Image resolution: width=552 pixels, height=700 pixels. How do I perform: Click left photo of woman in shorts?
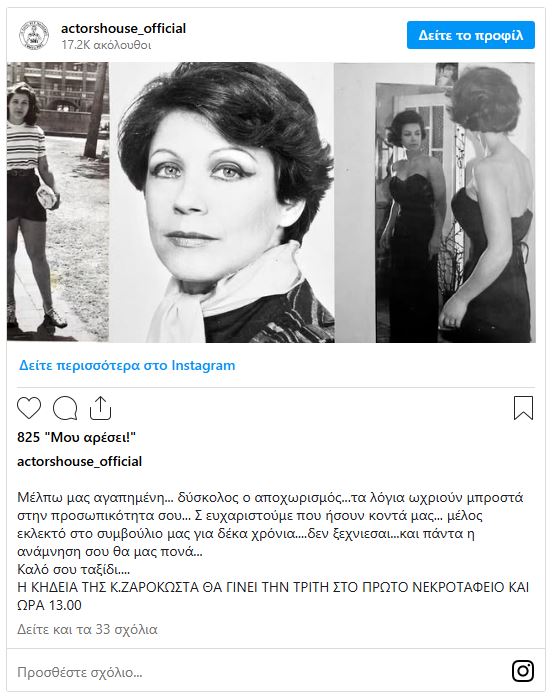pyautogui.click(x=58, y=202)
